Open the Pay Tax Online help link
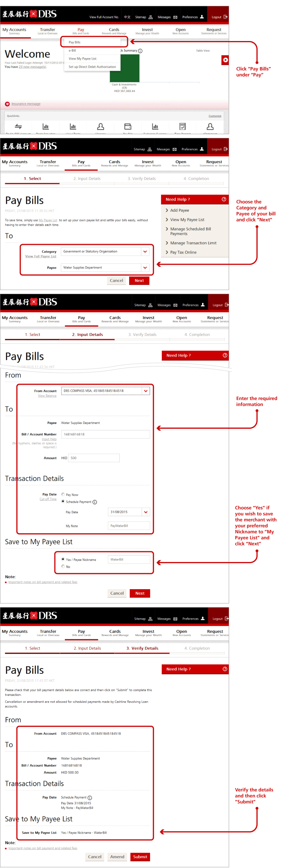 point(183,252)
